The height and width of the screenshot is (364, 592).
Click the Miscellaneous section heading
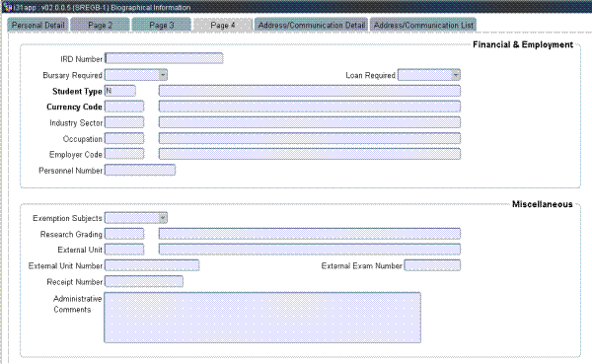coord(542,204)
